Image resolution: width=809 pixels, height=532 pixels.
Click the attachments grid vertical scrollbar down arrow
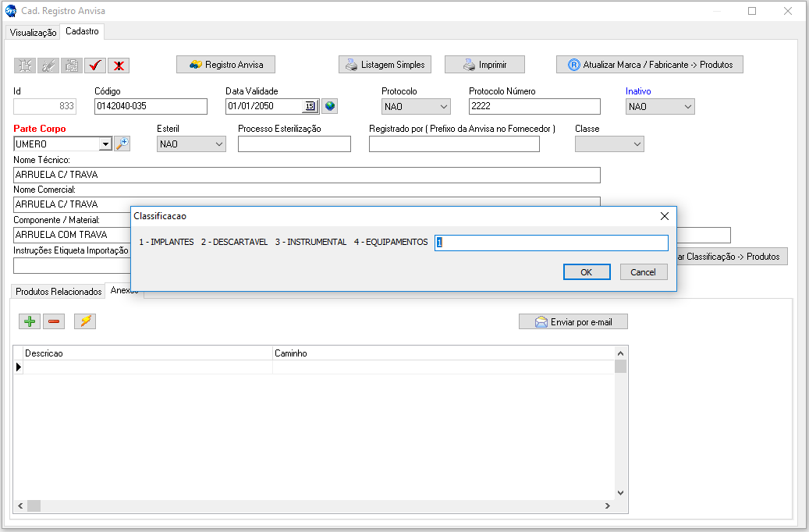[621, 492]
